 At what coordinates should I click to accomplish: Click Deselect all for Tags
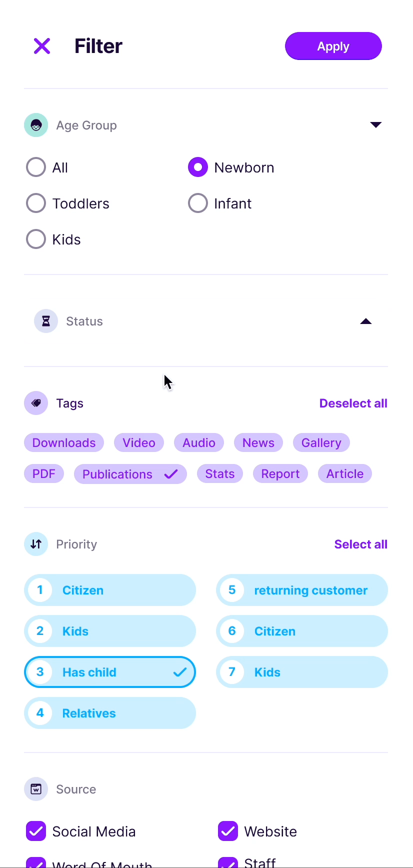353,403
